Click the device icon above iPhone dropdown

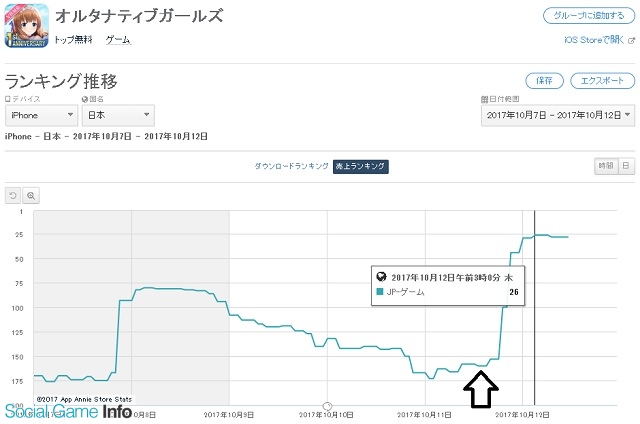pos(8,99)
